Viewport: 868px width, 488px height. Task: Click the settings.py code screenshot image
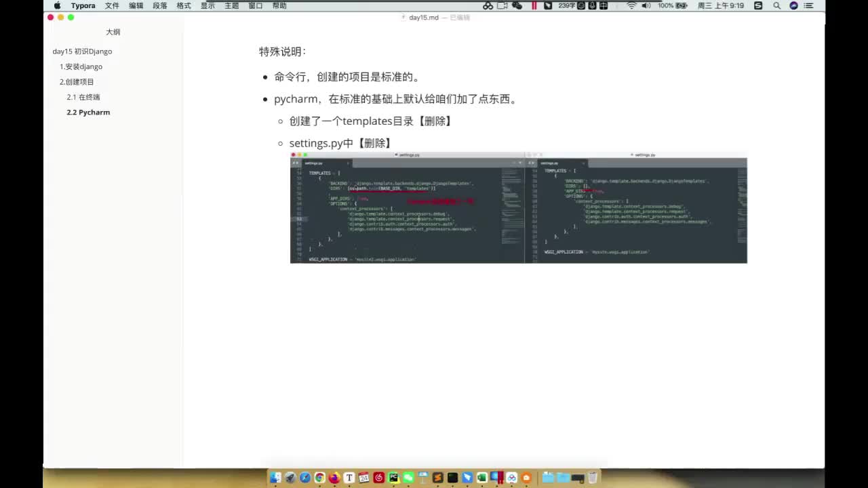click(x=518, y=208)
